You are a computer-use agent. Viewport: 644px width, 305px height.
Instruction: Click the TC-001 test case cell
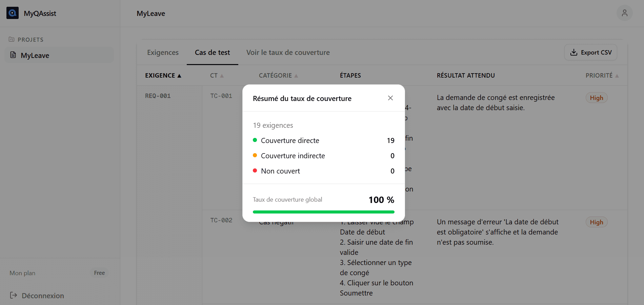pyautogui.click(x=221, y=96)
